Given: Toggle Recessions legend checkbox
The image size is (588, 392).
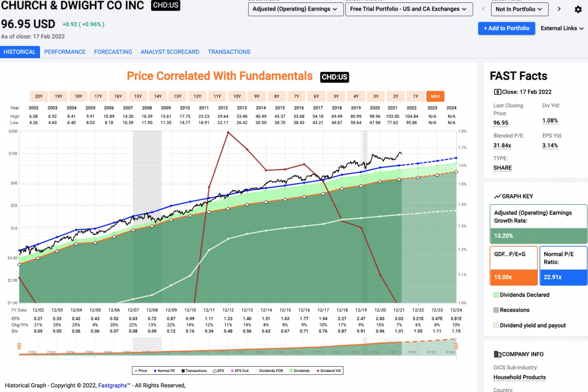Looking at the screenshot, I should [x=496, y=310].
